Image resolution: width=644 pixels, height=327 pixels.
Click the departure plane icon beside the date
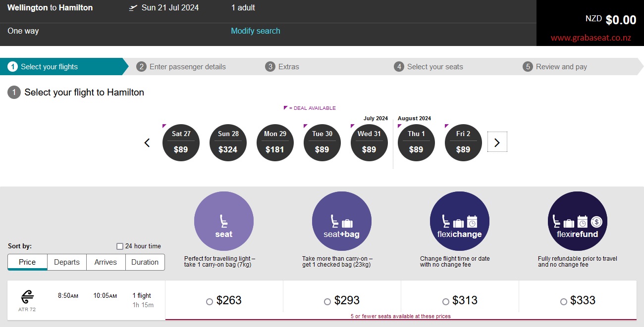coord(132,7)
